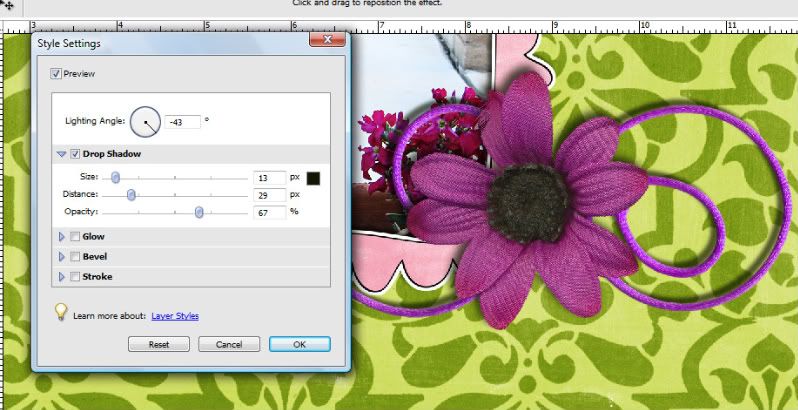Screen dimensions: 798x410
Task: Click the lightbulb tip icon
Action: 61,311
